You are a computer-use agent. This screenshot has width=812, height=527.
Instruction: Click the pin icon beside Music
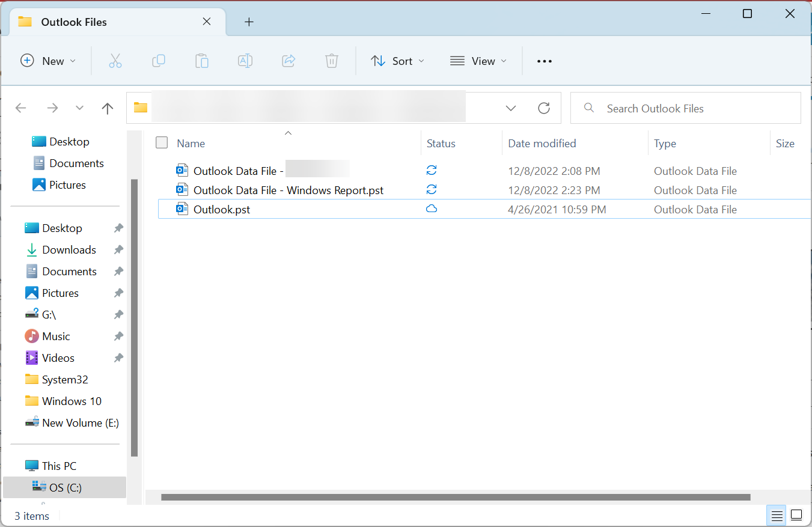pyautogui.click(x=118, y=337)
